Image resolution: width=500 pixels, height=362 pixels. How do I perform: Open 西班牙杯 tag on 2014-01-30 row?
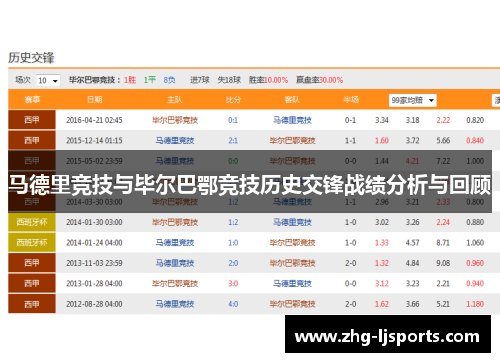tap(32, 222)
